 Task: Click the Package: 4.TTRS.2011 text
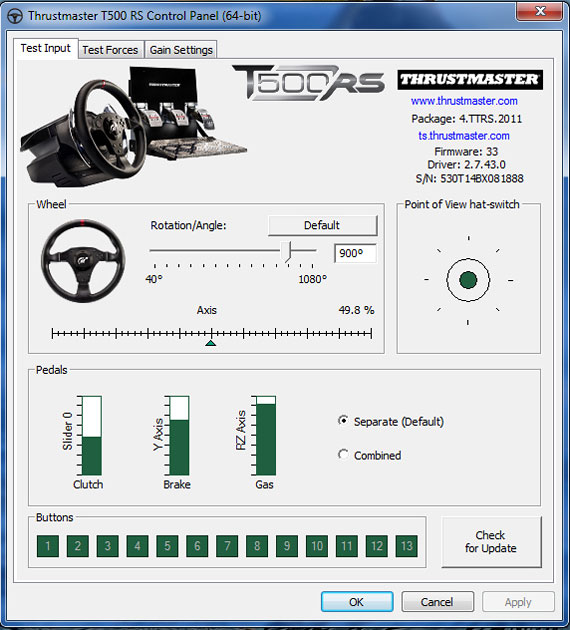pyautogui.click(x=466, y=119)
